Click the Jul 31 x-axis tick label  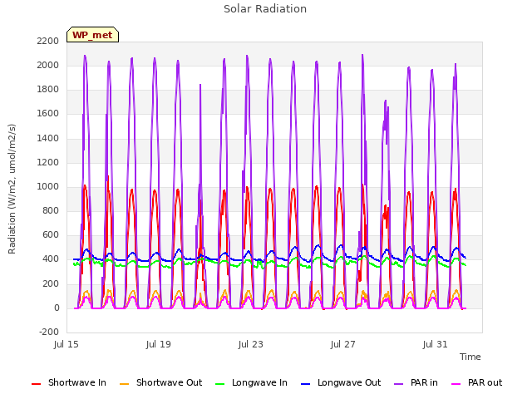pyautogui.click(x=436, y=344)
